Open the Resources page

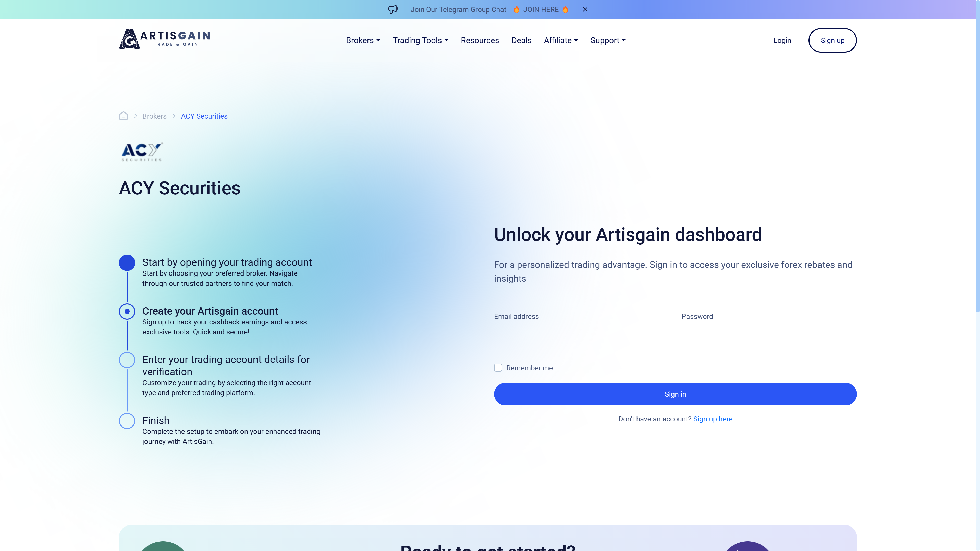pyautogui.click(x=480, y=40)
